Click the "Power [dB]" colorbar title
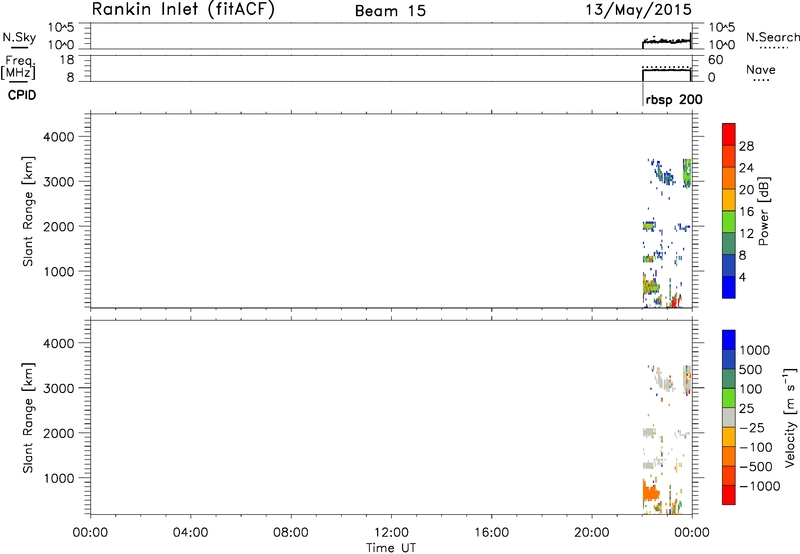This screenshot has width=800, height=554. point(763,211)
